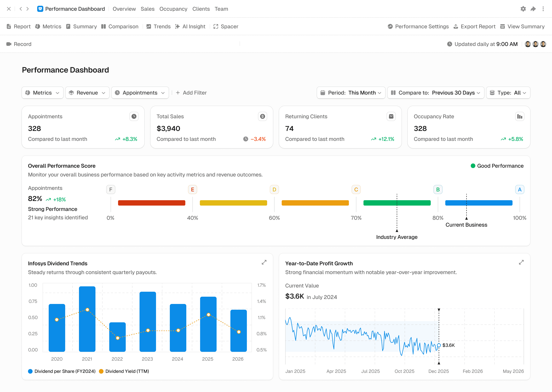Expand the Infosys Dividend Trends chart
The width and height of the screenshot is (552, 392).
point(264,262)
